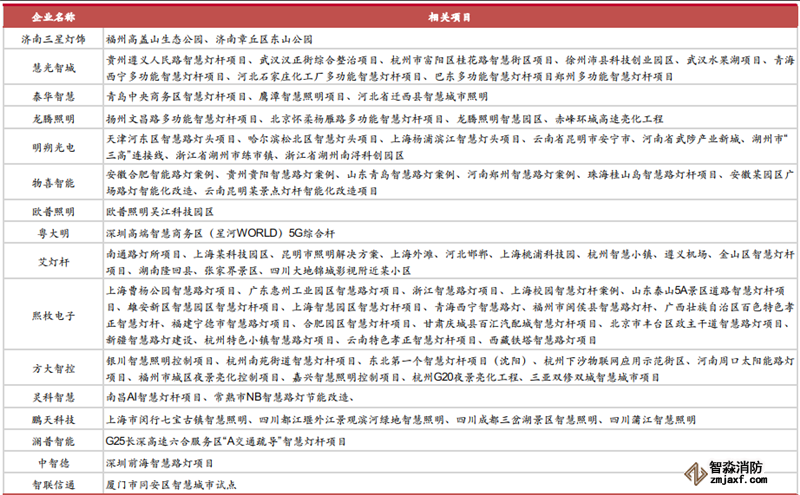Click the 企业名称 column header

tap(51, 18)
